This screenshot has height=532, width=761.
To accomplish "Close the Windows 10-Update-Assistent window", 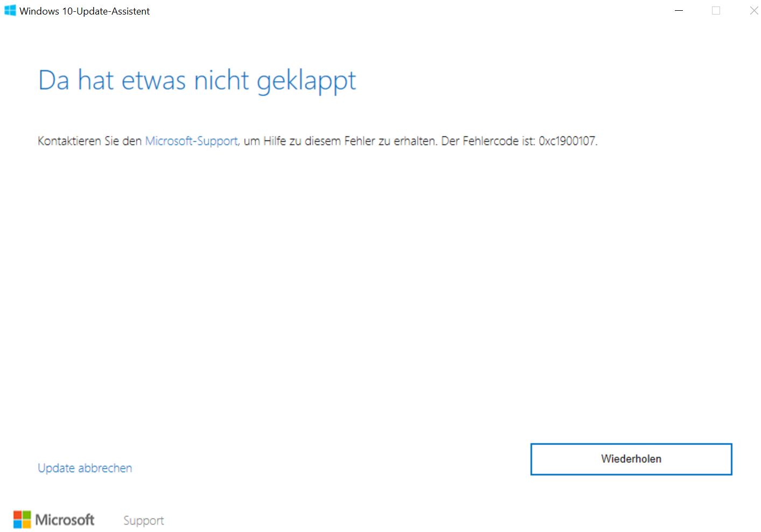I will 753,10.
